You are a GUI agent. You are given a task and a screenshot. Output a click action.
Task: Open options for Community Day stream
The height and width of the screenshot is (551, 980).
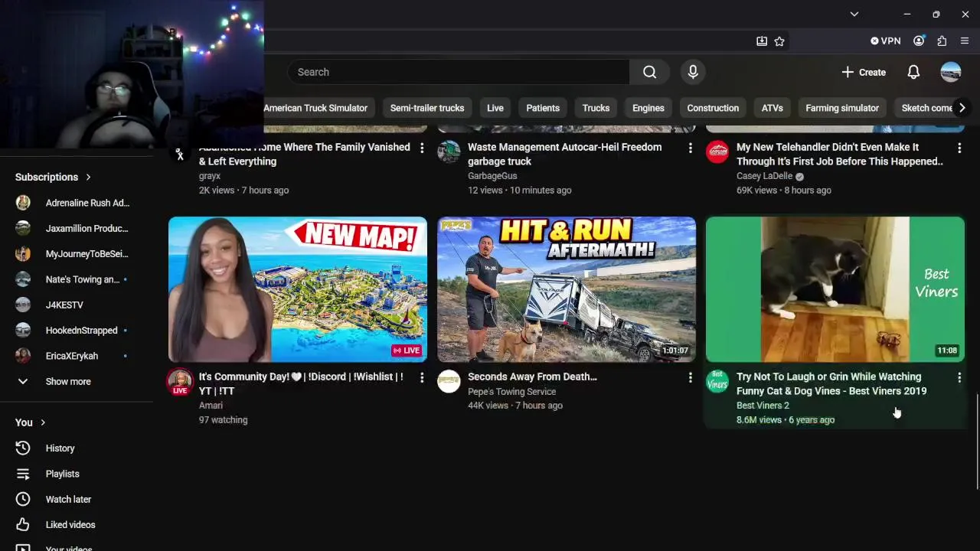pos(421,377)
